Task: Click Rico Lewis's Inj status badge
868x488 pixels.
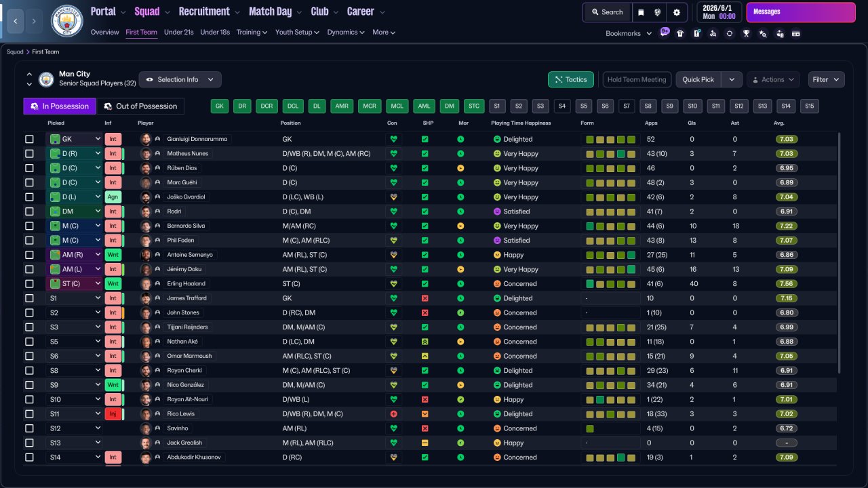Action: 113,414
